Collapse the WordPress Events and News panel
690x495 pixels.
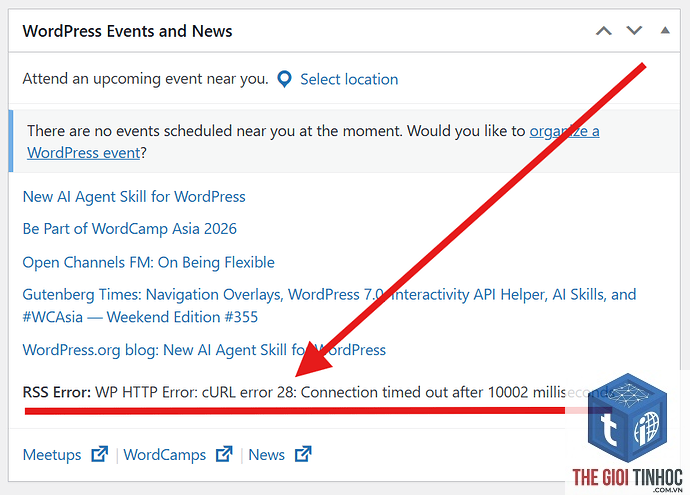pyautogui.click(x=665, y=30)
